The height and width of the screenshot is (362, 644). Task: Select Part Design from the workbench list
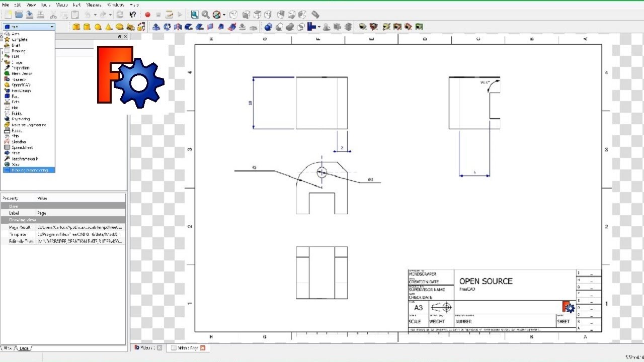pos(21,90)
